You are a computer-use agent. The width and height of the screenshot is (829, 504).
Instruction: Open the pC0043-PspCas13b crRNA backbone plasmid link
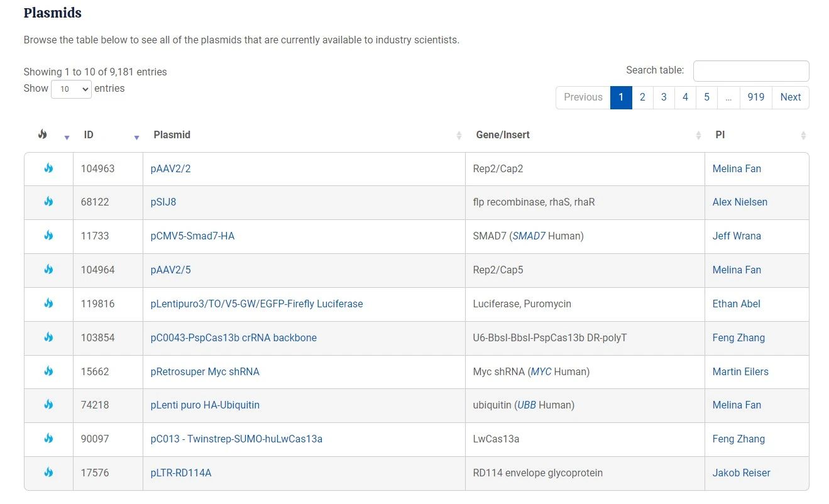click(233, 337)
